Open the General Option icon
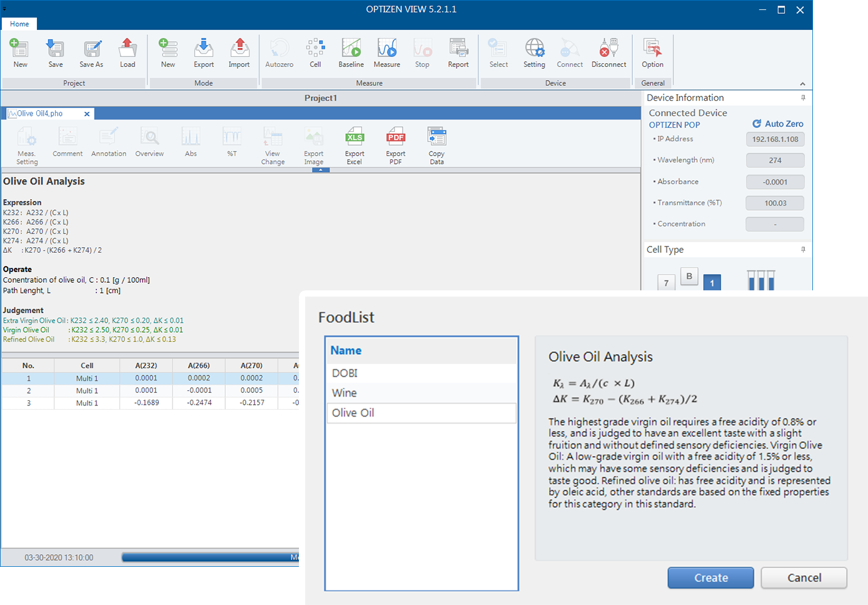The image size is (868, 605). pyautogui.click(x=652, y=53)
